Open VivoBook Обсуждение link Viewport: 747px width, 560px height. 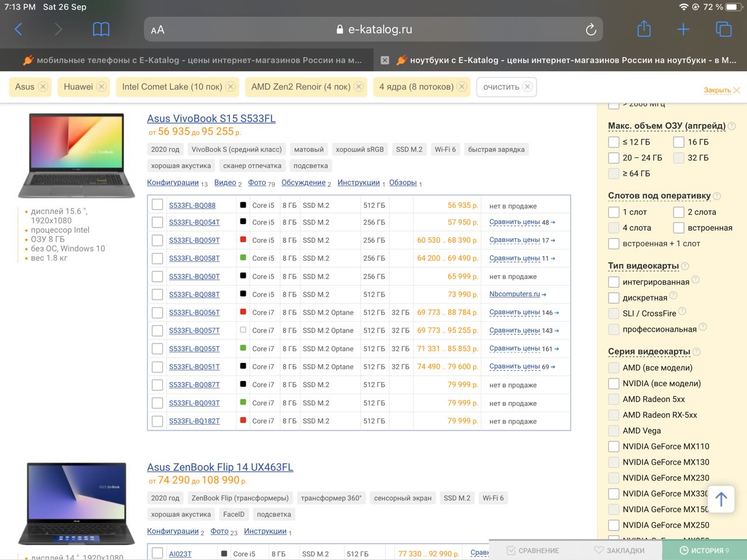[303, 183]
